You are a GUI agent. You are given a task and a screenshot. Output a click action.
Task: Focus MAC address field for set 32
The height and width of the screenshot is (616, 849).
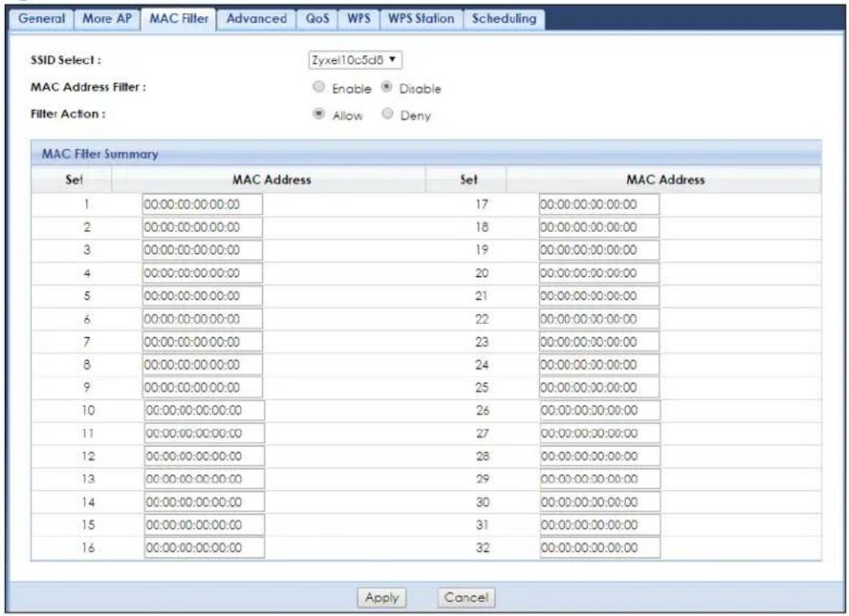pos(601,548)
